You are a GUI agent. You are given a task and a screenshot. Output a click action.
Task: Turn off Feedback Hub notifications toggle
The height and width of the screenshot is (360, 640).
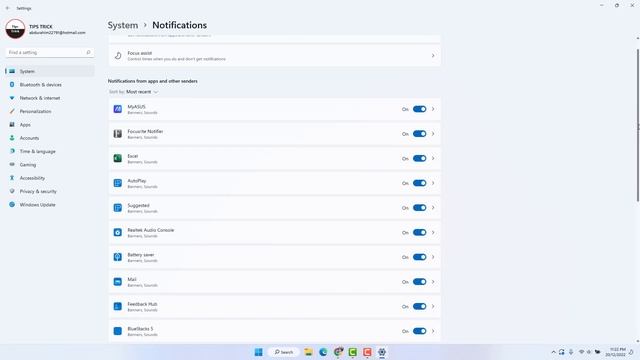419,306
